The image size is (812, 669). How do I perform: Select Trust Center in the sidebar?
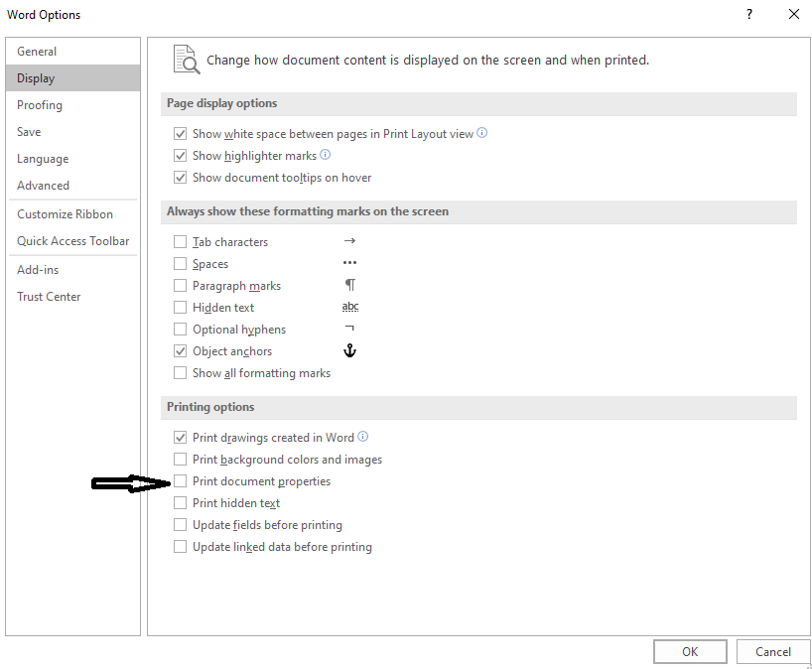tap(49, 297)
